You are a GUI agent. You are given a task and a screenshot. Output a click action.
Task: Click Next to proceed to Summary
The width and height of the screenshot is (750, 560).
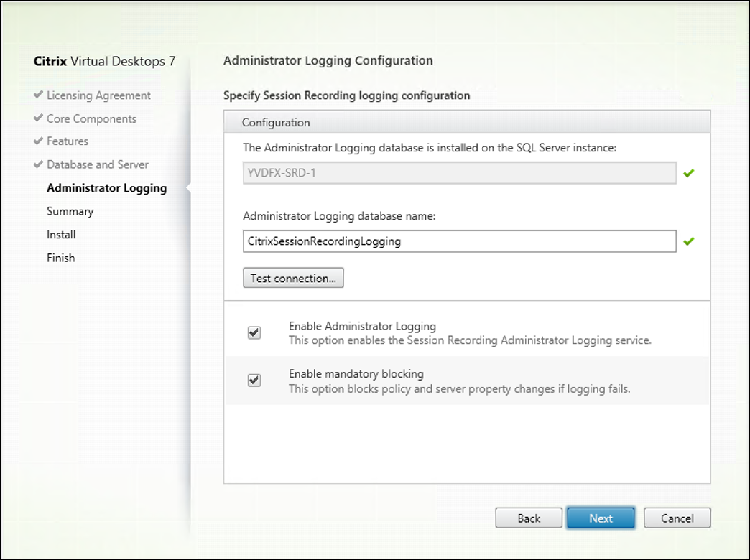click(601, 517)
